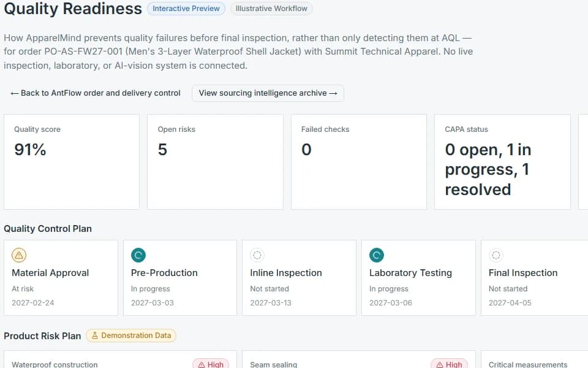
Task: Expand the Waterproof construction risk card
Action: pyautogui.click(x=121, y=359)
